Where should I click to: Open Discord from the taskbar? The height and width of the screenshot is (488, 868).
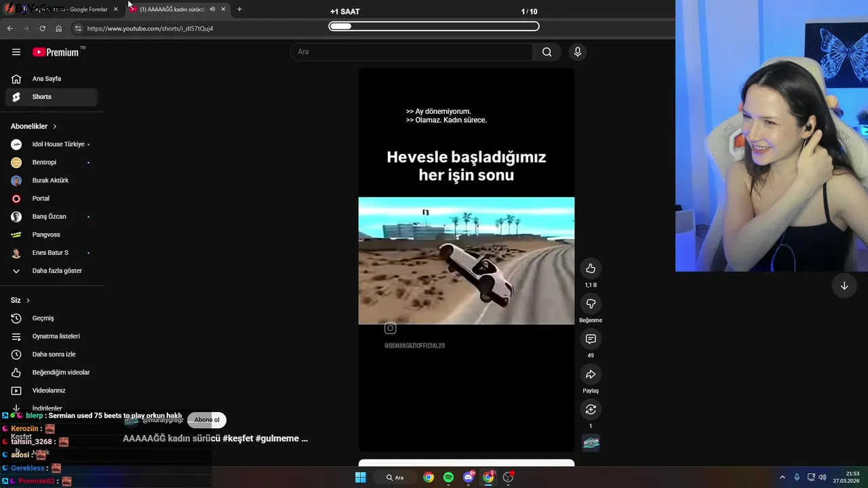469,477
